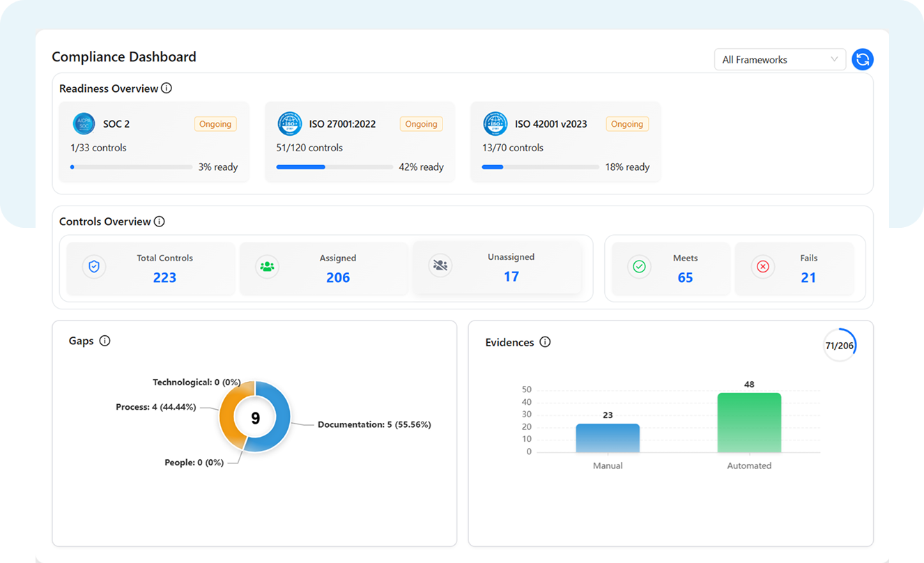Click the 71/206 circular progress indicator
This screenshot has width=924, height=563.
[x=840, y=346]
